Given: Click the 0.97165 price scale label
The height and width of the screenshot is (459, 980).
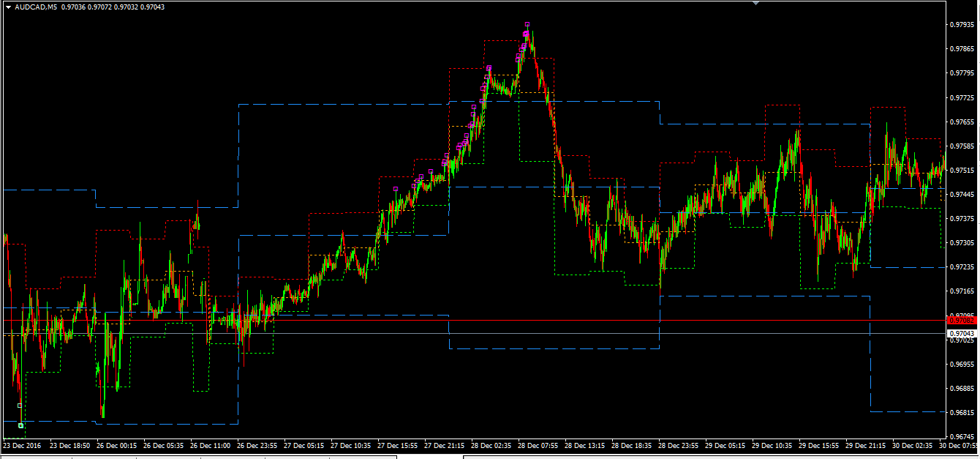Looking at the screenshot, I should (x=960, y=291).
